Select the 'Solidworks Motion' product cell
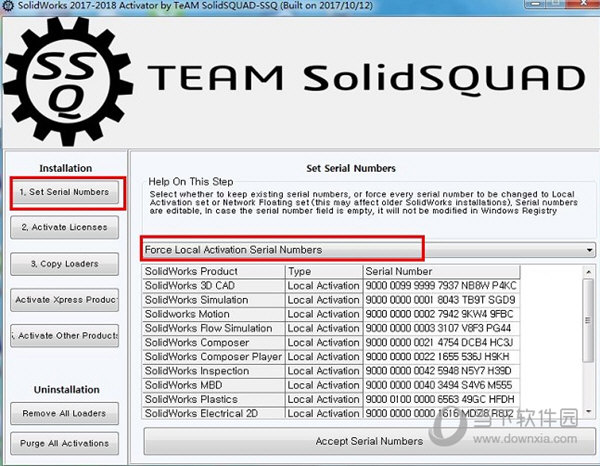The width and height of the screenshot is (600, 466). [214, 314]
